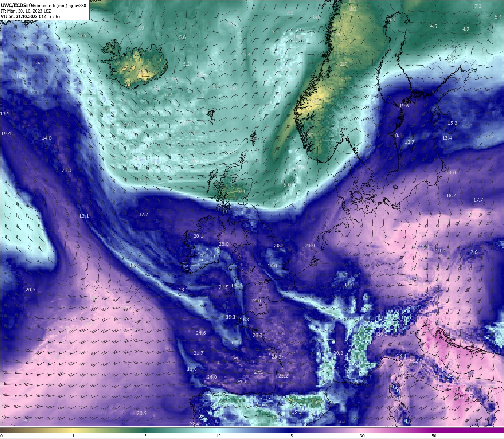Click the map value 14.0
Screen dimensions: 504x439
coord(47,138)
